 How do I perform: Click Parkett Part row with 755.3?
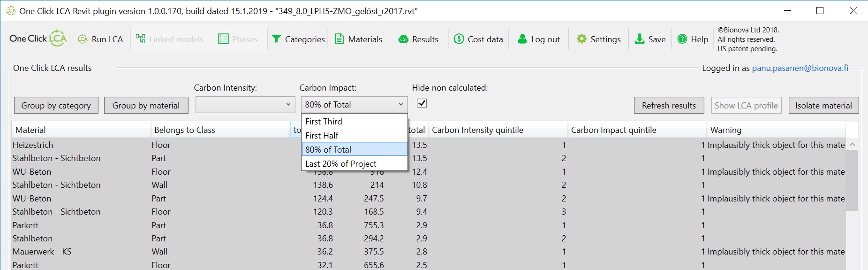point(429,225)
